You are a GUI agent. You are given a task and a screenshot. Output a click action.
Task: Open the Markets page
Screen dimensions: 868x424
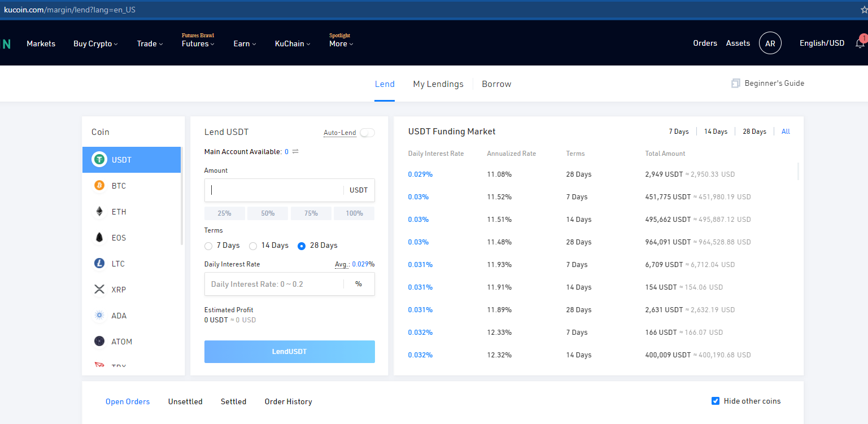41,43
